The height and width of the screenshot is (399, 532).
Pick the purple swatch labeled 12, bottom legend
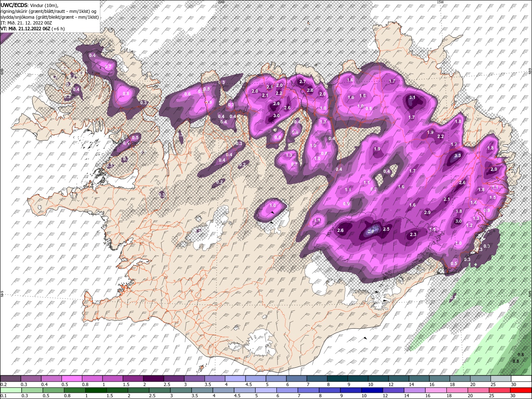click(393, 390)
